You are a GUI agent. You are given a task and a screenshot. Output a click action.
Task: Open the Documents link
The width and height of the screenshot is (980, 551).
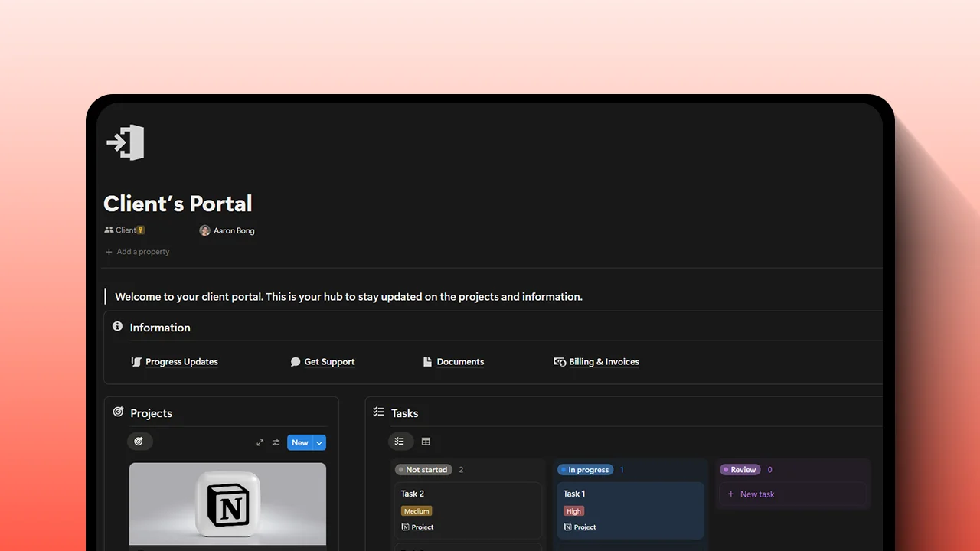[460, 362]
